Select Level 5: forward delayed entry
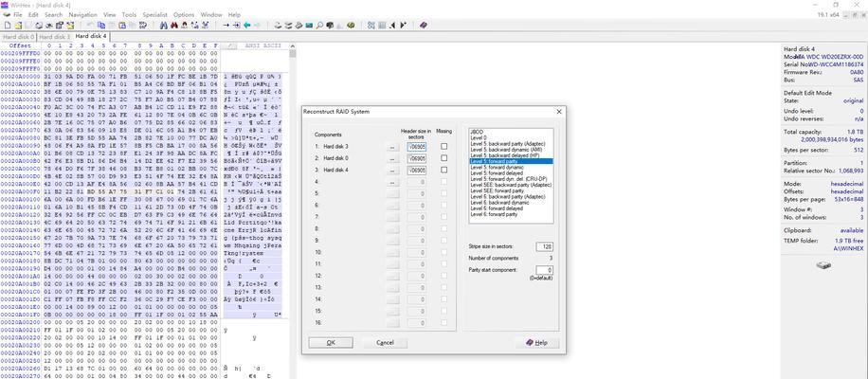Viewport: 868px width, 379px height. [x=511, y=172]
